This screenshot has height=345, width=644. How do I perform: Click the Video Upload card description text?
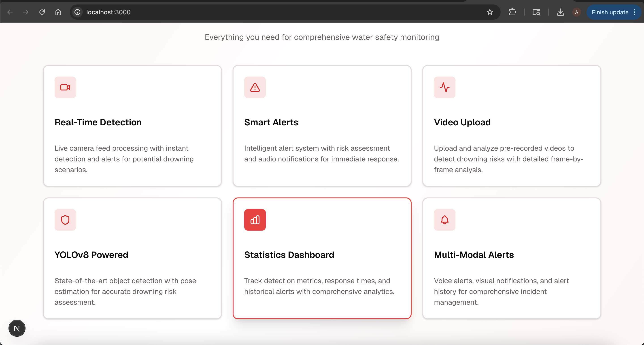(x=508, y=159)
